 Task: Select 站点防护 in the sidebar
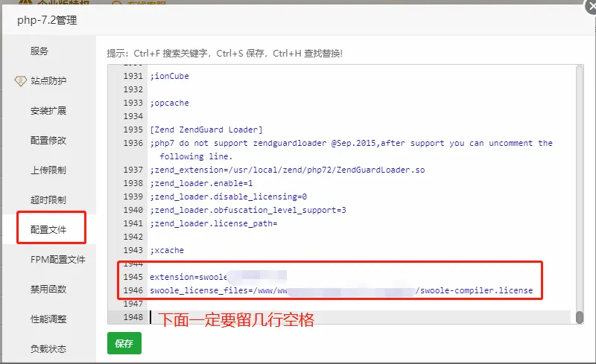[48, 81]
